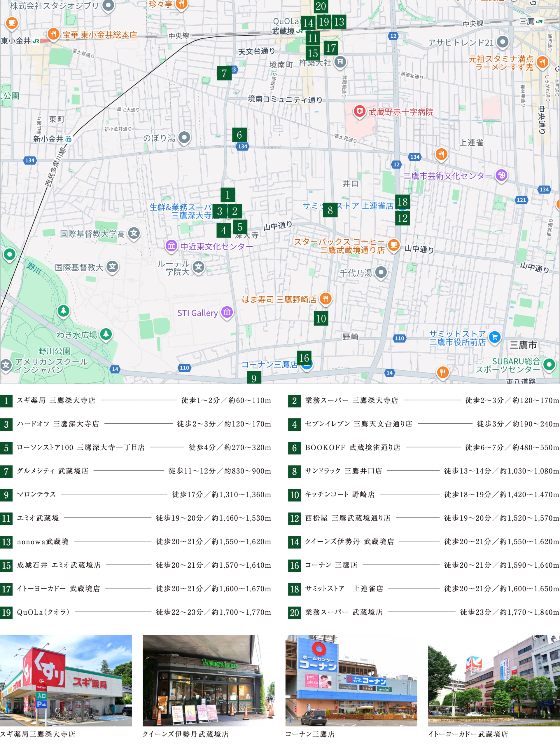The height and width of the screenshot is (756, 560).
Task: Click the アサヒトレンド21 location pin
Action: click(x=503, y=42)
